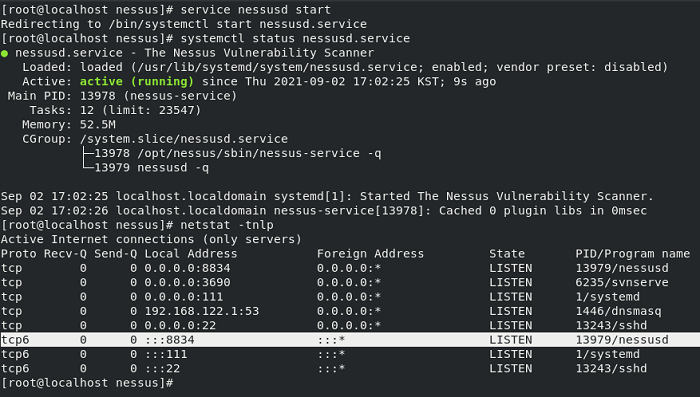
Task: Click the highlighted tcp6 :::8834 row
Action: point(350,340)
